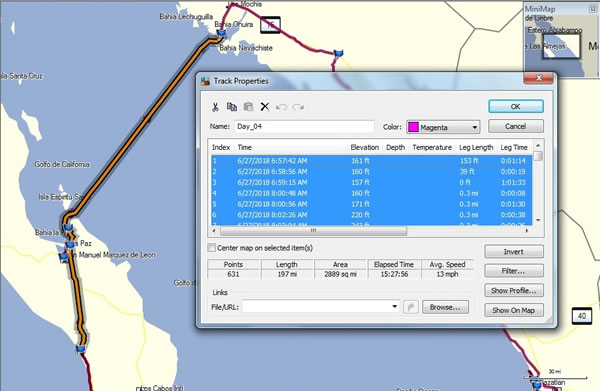The width and height of the screenshot is (600, 391).
Task: Click the Show Profile... button
Action: [x=514, y=290]
